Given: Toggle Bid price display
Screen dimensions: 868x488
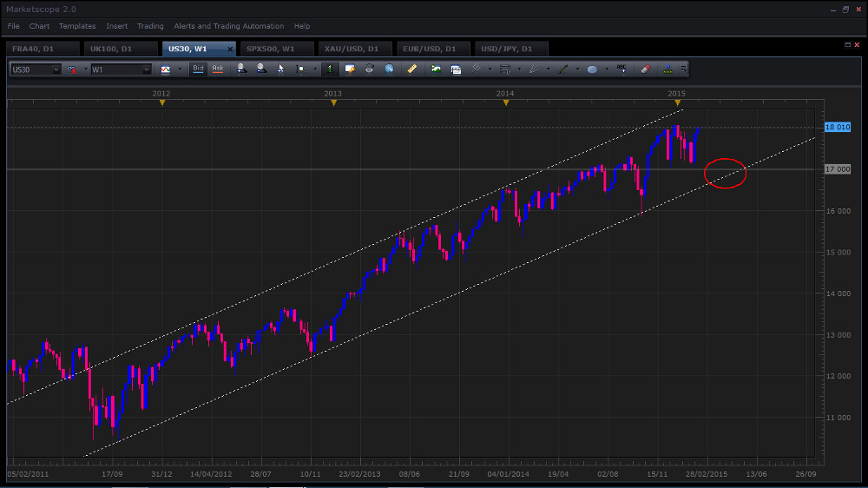Looking at the screenshot, I should point(198,69).
